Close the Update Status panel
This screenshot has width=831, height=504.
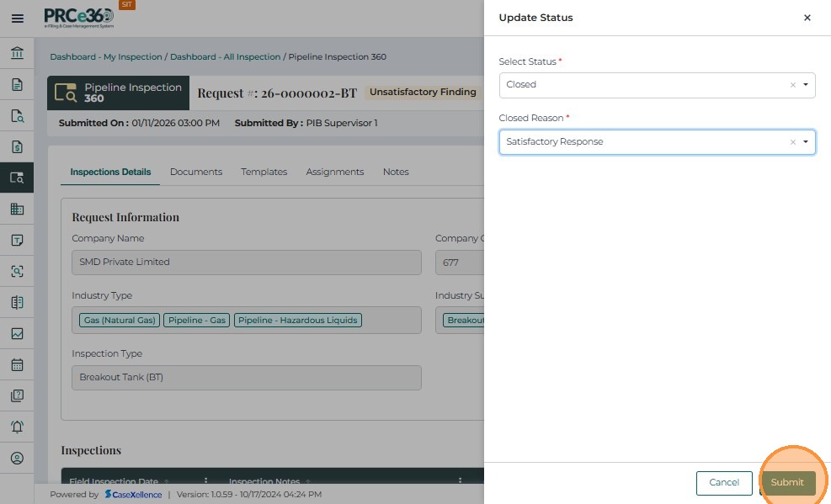pyautogui.click(x=807, y=18)
